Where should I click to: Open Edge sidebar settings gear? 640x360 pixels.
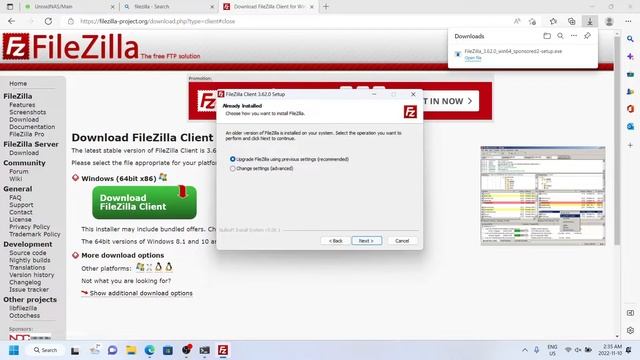(630, 331)
